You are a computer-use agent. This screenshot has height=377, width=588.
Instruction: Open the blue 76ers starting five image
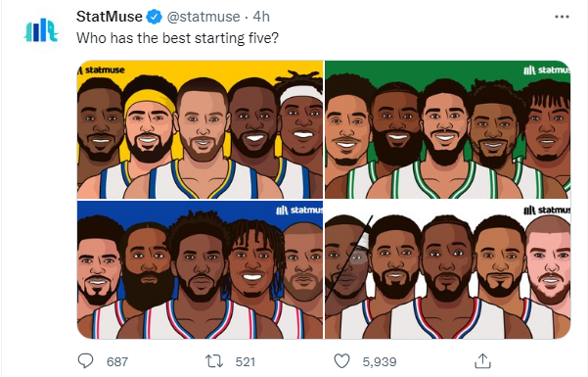point(200,269)
